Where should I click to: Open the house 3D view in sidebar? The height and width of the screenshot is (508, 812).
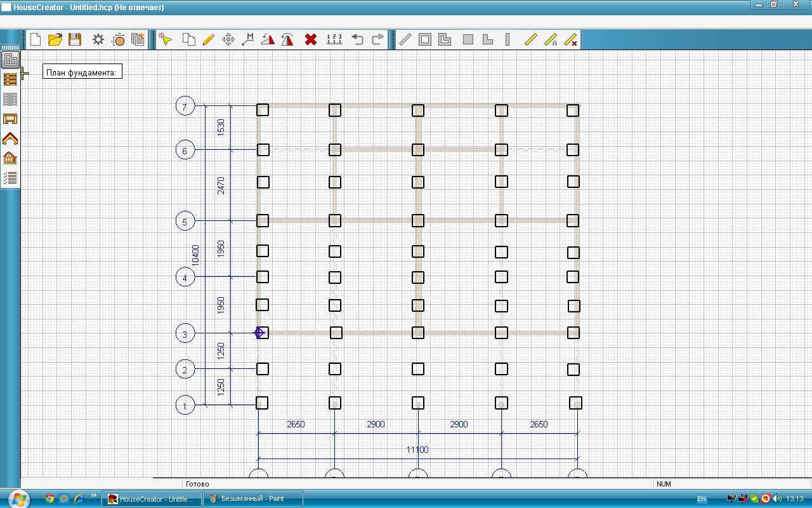point(10,158)
